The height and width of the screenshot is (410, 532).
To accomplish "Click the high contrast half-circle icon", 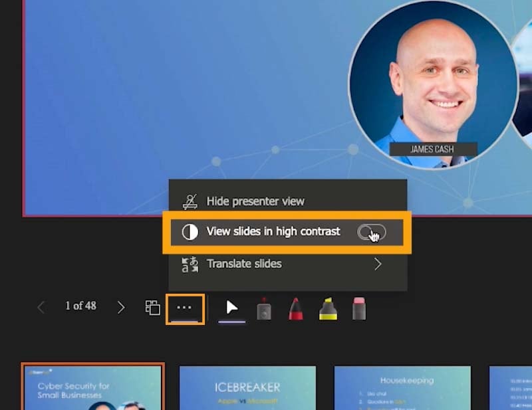I will click(x=190, y=233).
